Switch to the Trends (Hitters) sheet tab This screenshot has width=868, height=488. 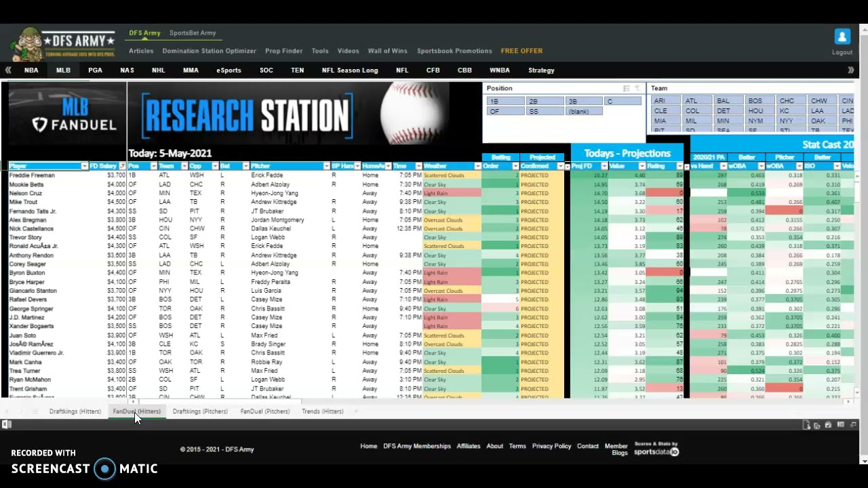pyautogui.click(x=323, y=411)
